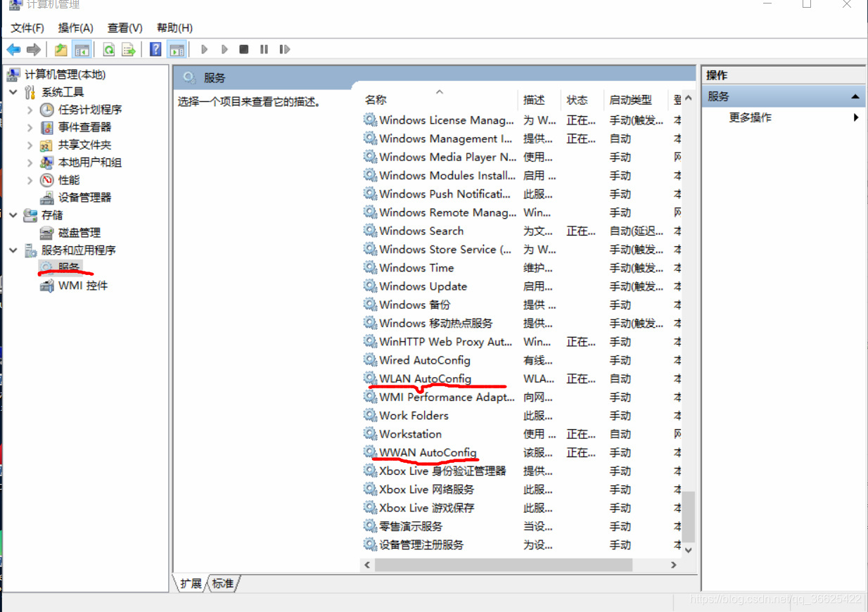Select the Task Scheduler clock icon (任务计划程序)
This screenshot has width=868, height=612.
46,110
